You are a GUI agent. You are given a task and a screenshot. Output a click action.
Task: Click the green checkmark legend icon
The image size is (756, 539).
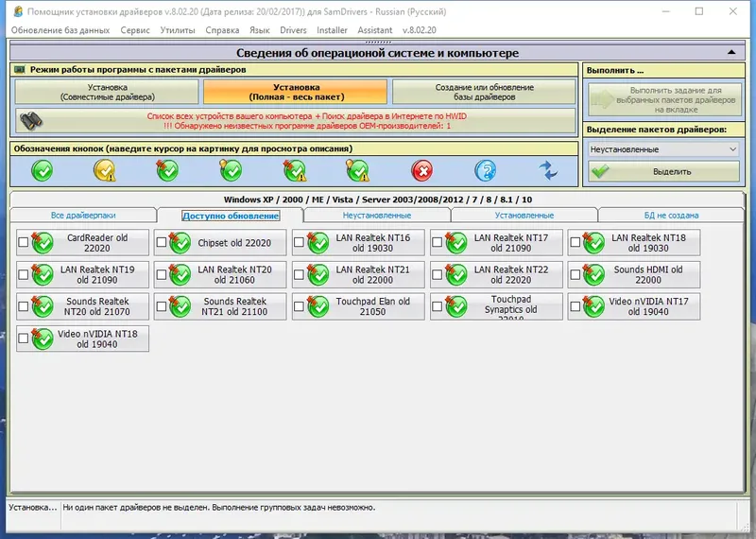43,171
